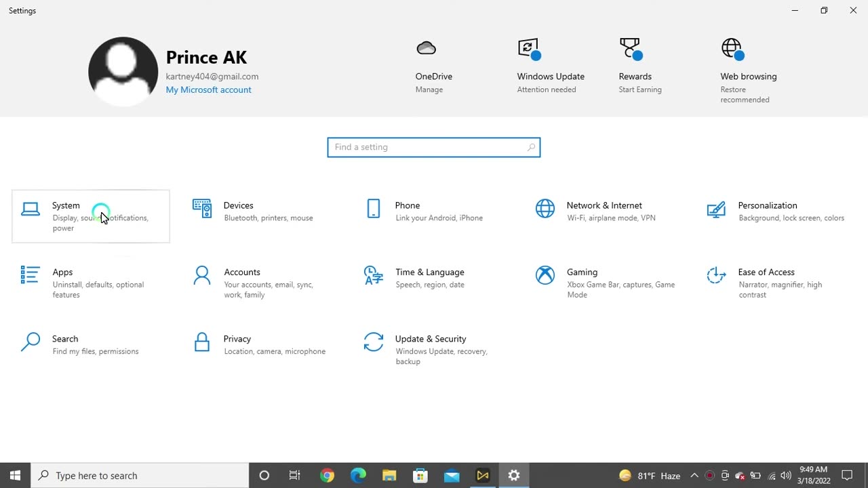This screenshot has height=488, width=868.
Task: Click 'Link your Android, iPhone' text
Action: point(439,218)
